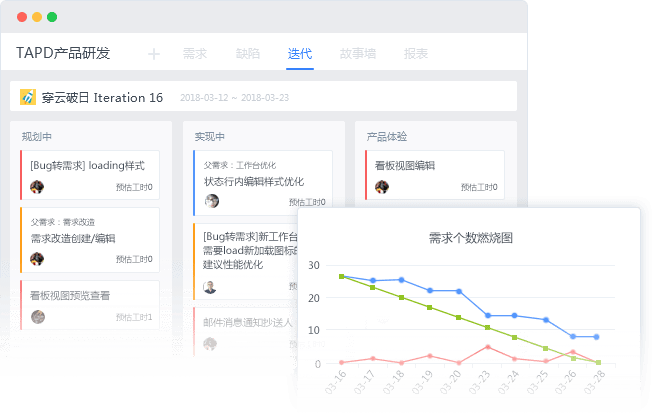Minimize the window with the yellow button
This screenshot has width=652, height=413.
[x=37, y=17]
